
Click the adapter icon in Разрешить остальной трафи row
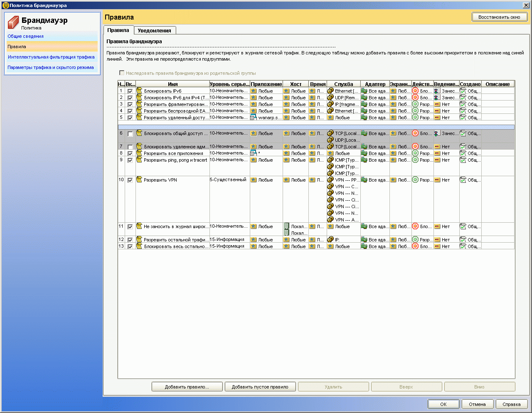tap(364, 239)
